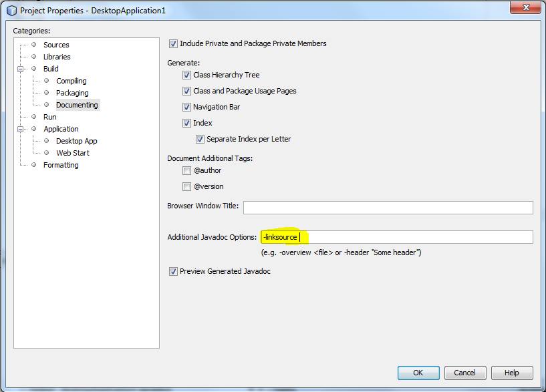Click the Packaging node bullet icon
This screenshot has height=392, width=546.
[x=47, y=93]
